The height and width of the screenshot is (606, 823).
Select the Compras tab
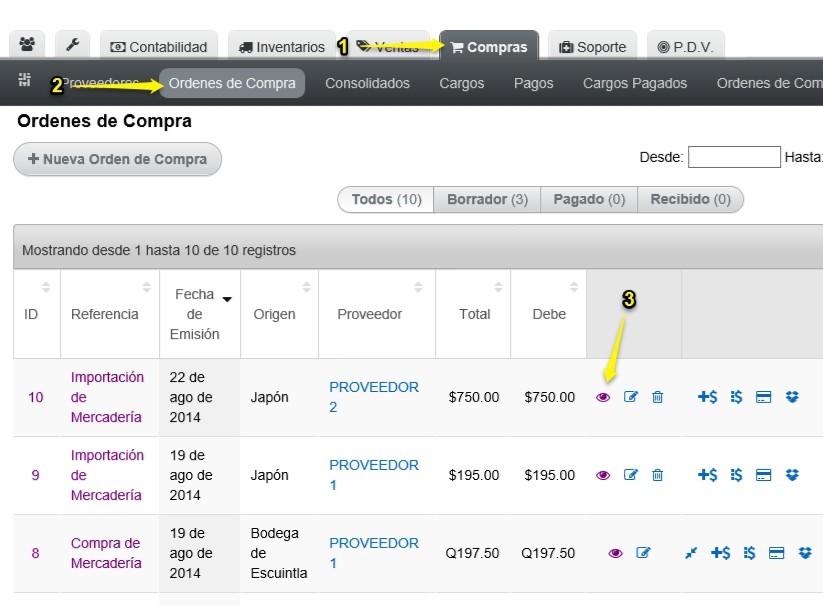[x=489, y=46]
